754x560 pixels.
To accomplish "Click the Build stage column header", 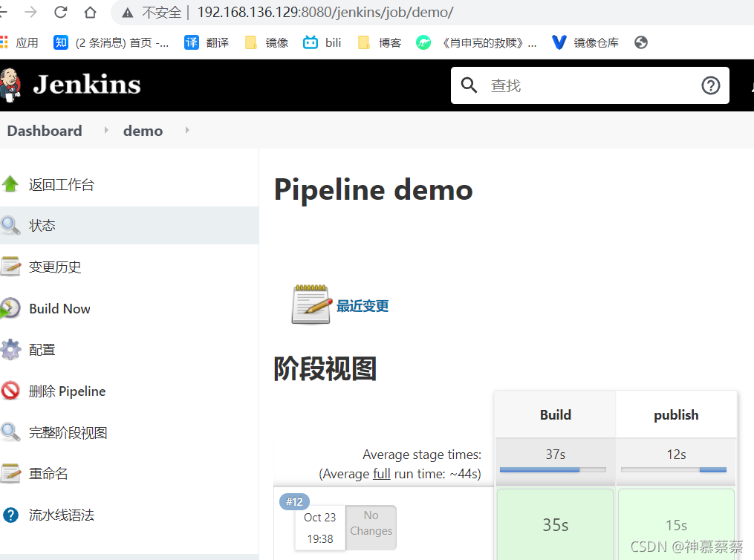I will [556, 414].
